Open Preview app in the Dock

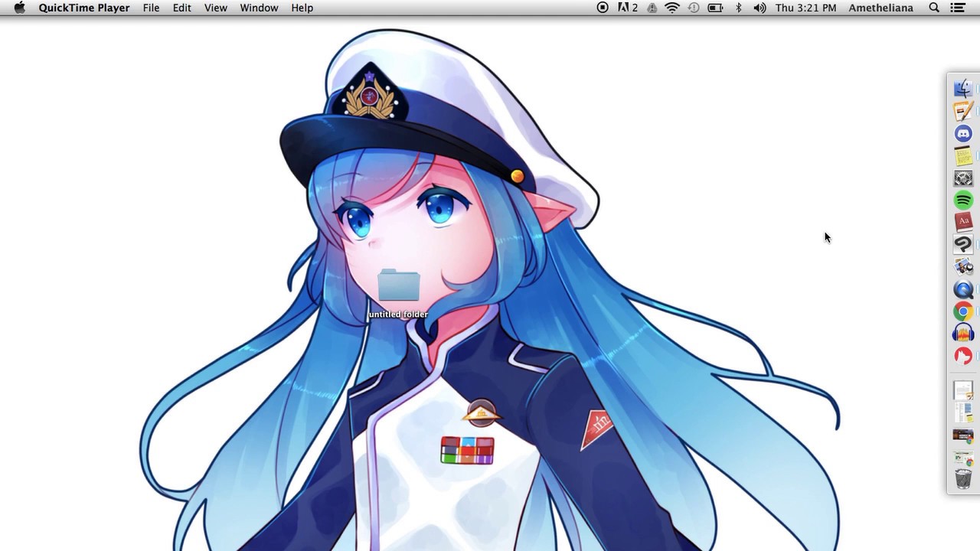click(x=963, y=266)
